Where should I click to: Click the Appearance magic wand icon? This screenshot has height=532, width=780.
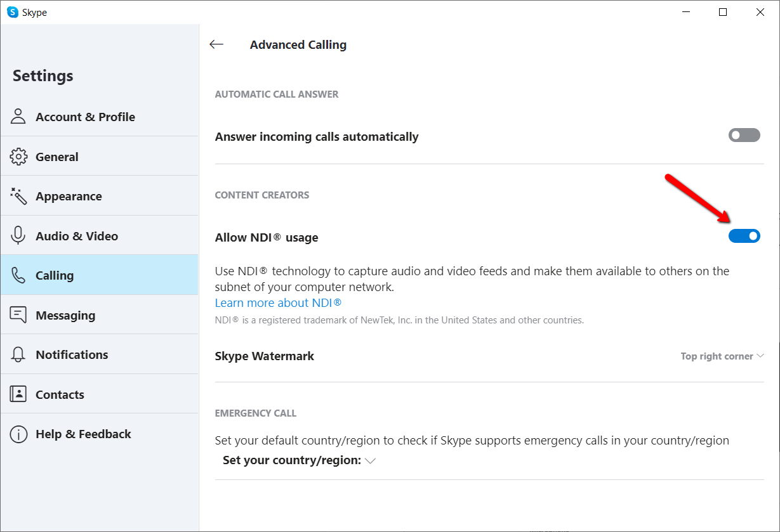18,196
